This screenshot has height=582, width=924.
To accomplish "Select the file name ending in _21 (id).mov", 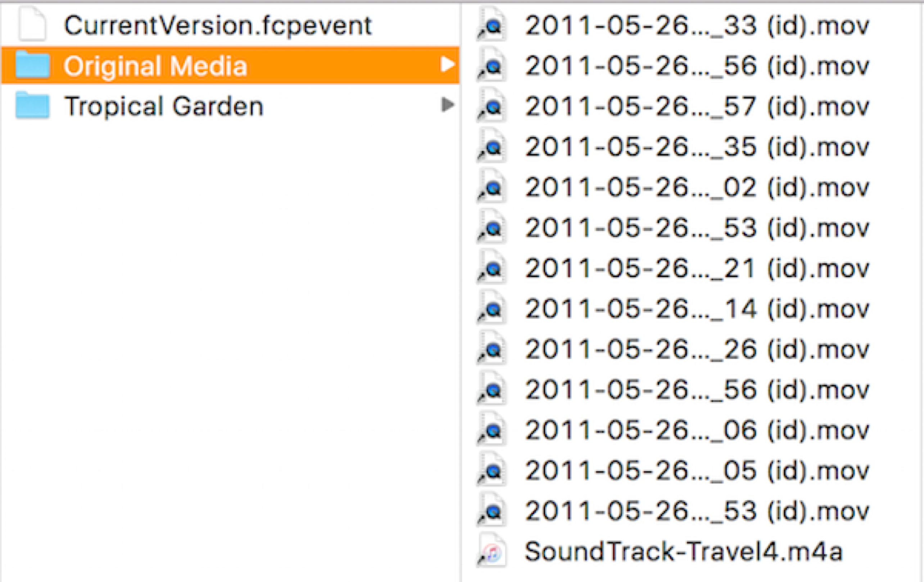I will point(697,269).
